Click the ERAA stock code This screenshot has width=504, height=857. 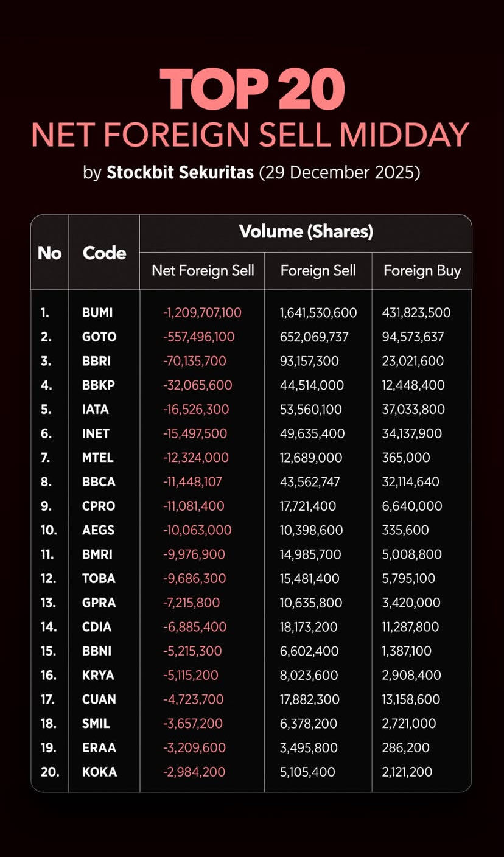click(99, 748)
